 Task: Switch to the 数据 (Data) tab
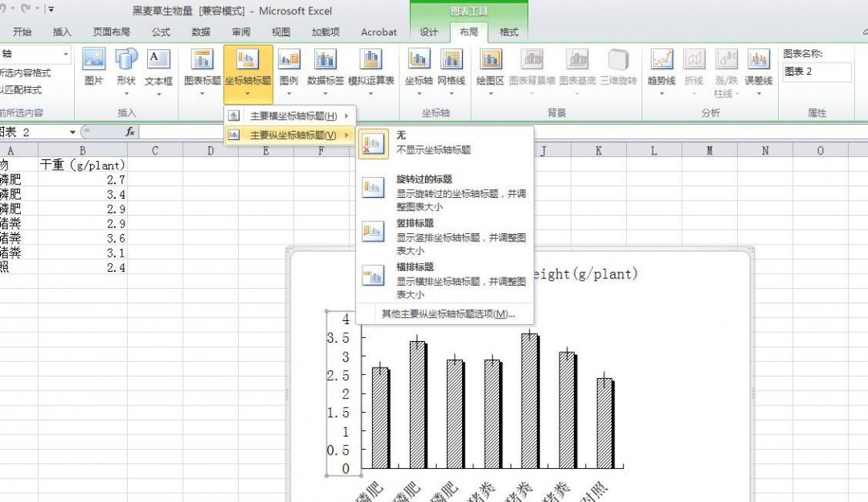pos(200,32)
